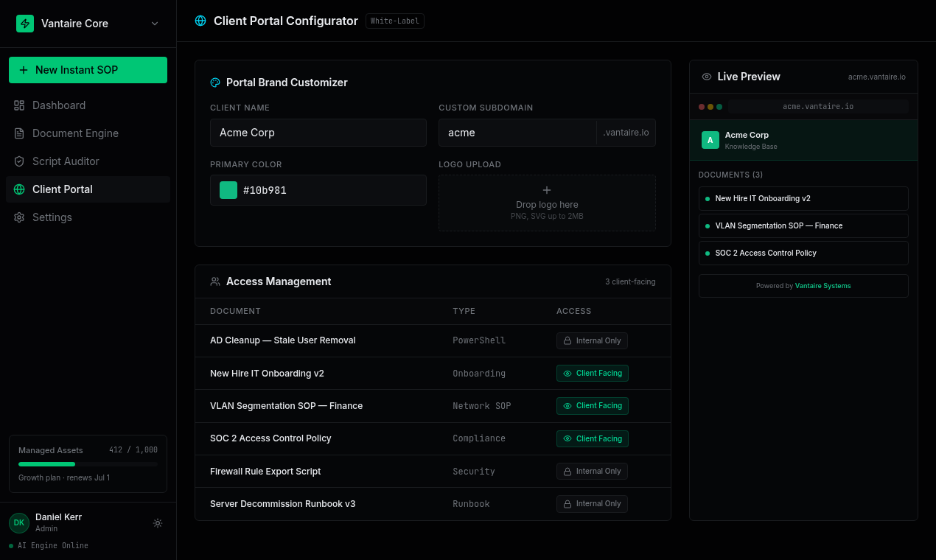Click the New Instant SOP button
The image size is (936, 560).
tap(88, 70)
